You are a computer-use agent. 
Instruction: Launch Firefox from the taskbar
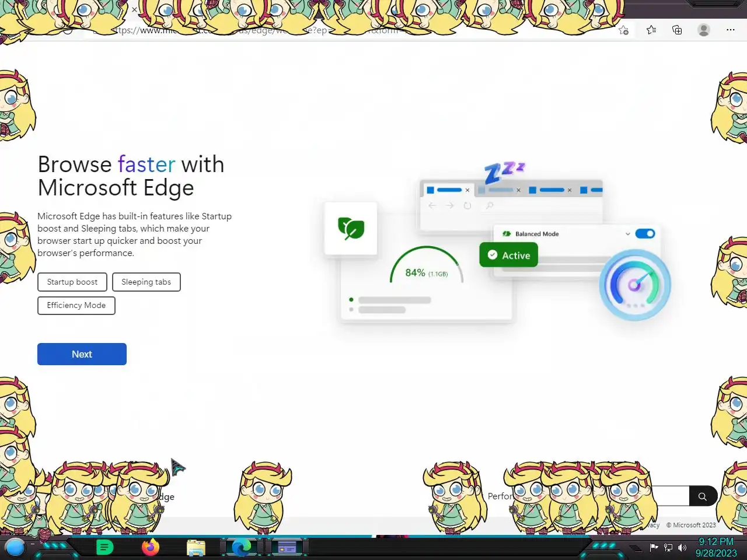click(151, 547)
